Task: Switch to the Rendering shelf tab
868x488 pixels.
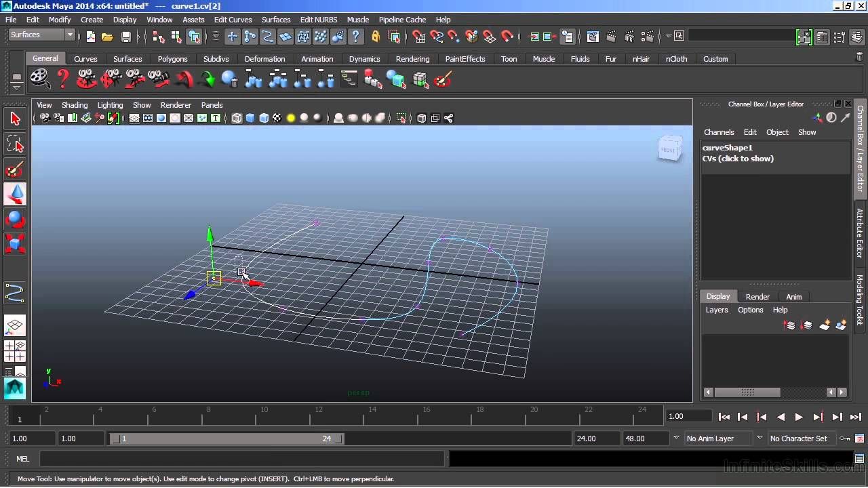Action: (x=412, y=59)
